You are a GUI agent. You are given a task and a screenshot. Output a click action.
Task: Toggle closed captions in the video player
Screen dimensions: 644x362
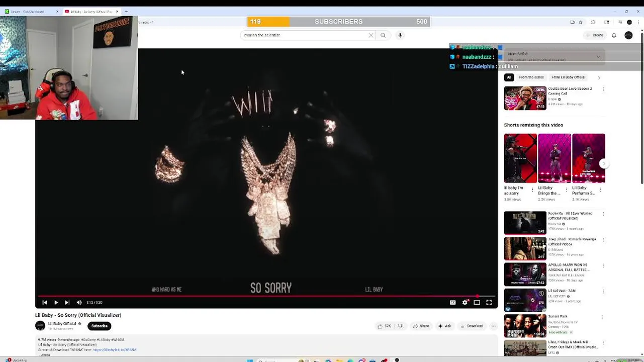point(452,302)
